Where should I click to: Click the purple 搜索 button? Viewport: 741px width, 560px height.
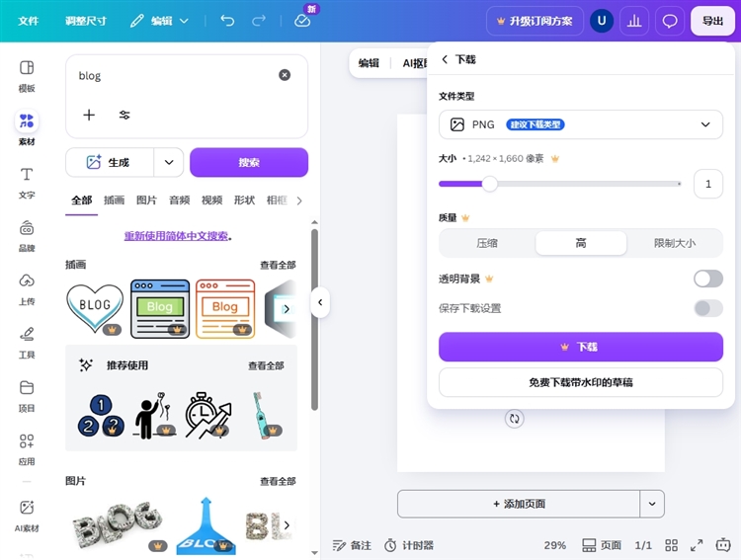tap(249, 163)
